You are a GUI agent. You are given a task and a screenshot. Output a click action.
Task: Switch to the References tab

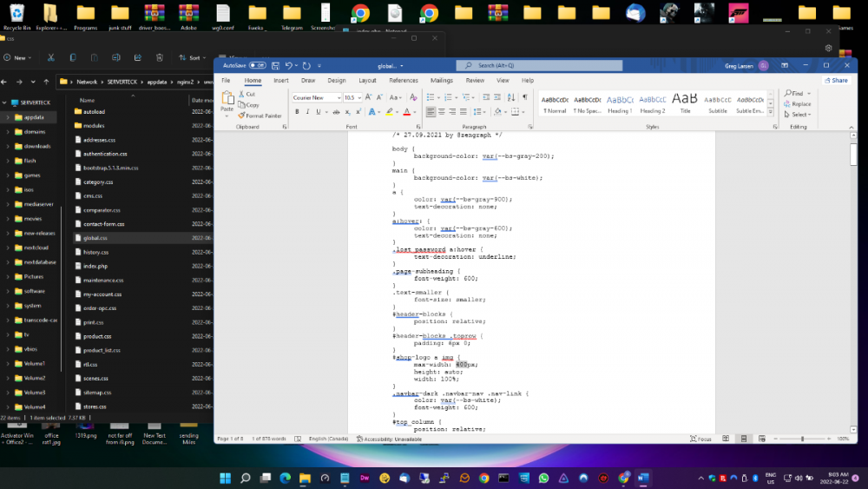[x=404, y=80]
